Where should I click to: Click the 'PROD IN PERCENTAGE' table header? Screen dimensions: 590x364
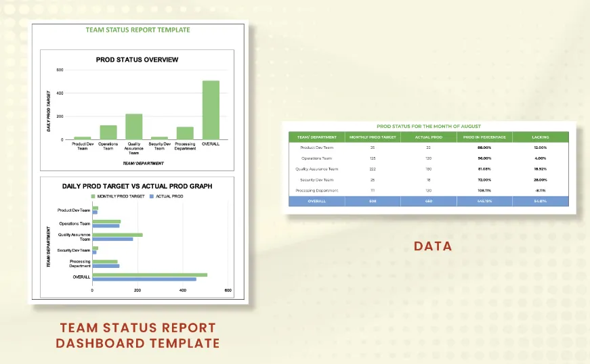click(484, 137)
